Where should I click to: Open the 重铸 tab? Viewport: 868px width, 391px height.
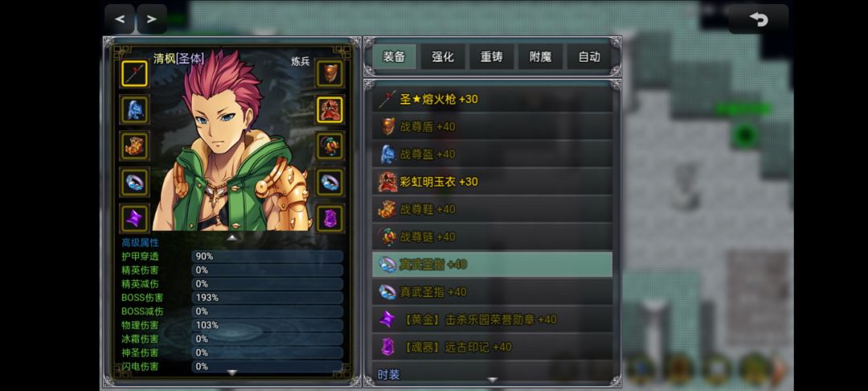pos(492,57)
